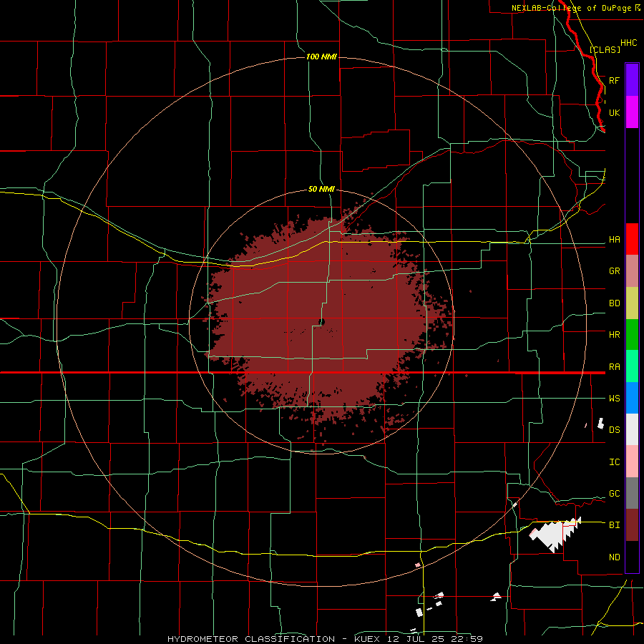Click the 'HYDROMETEOR CLASSIFICATION' caption text
The height and width of the screenshot is (644, 644).
point(251,639)
